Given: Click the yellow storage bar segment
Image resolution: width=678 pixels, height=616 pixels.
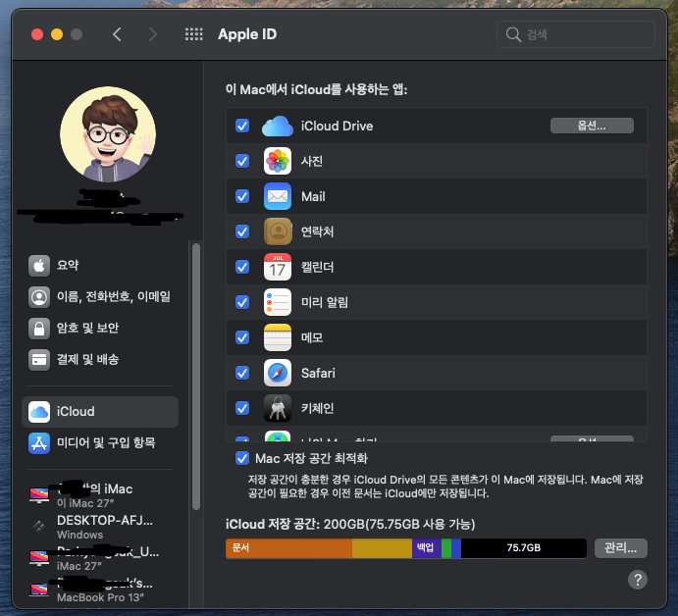Looking at the screenshot, I should tap(382, 548).
